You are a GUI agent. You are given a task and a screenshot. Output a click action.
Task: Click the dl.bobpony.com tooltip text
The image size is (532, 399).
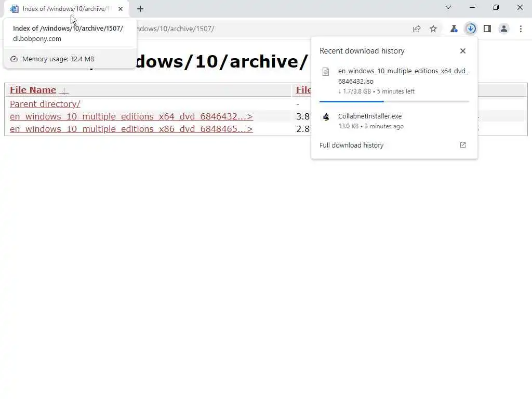pyautogui.click(x=37, y=38)
